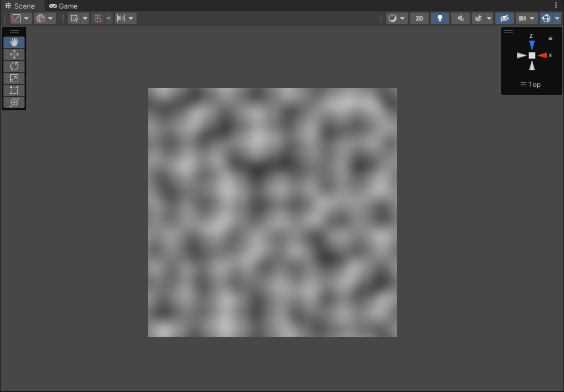Viewport: 564px width, 392px height.
Task: Toggle the orientation gizmo rotation lock
Action: tap(550, 38)
